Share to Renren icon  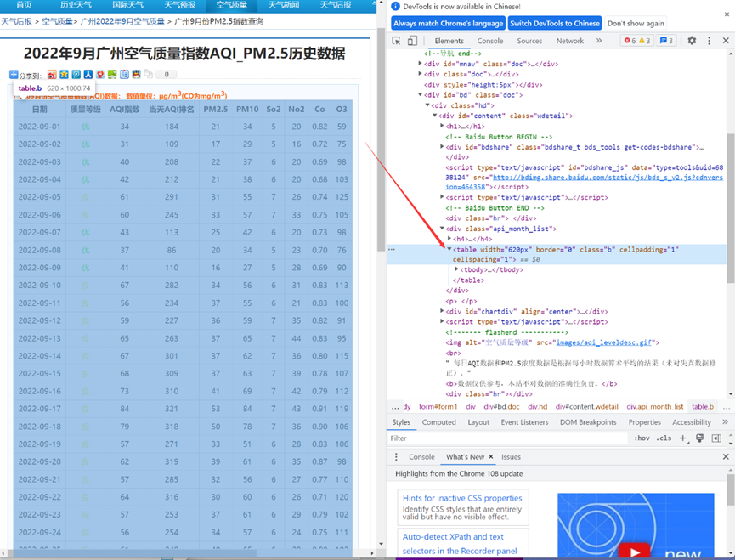coord(88,74)
